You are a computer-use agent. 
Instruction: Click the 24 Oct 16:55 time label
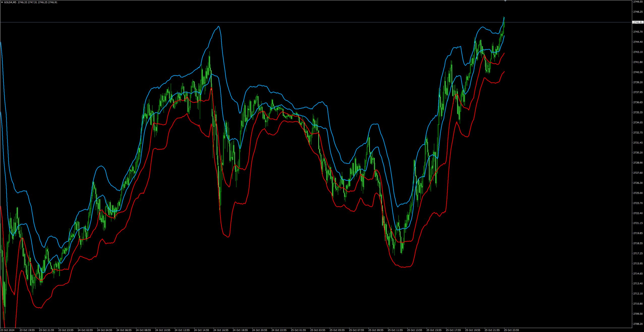[x=221, y=330]
